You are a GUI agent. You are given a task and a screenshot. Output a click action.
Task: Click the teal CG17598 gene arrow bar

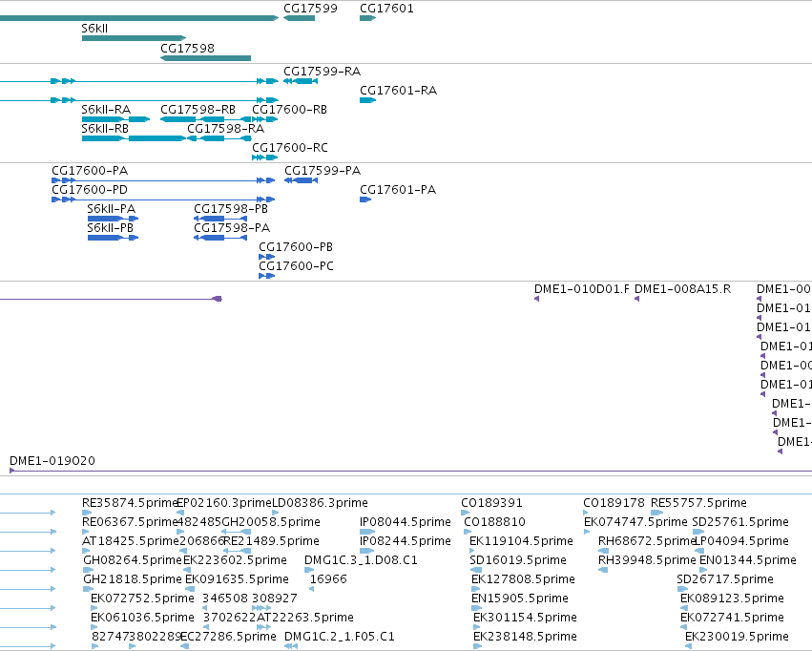(205, 58)
